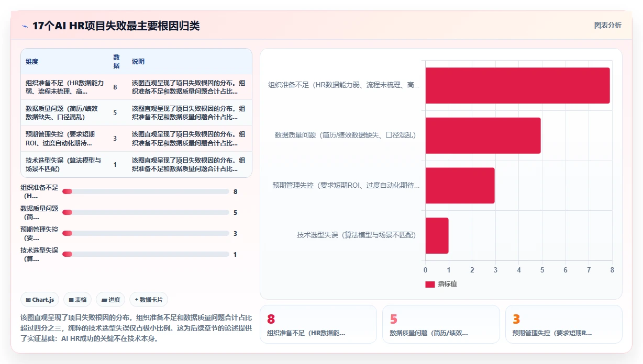643x364 pixels.
Task: Select table row 组织准备不足 dimension cell
Action: (x=65, y=87)
